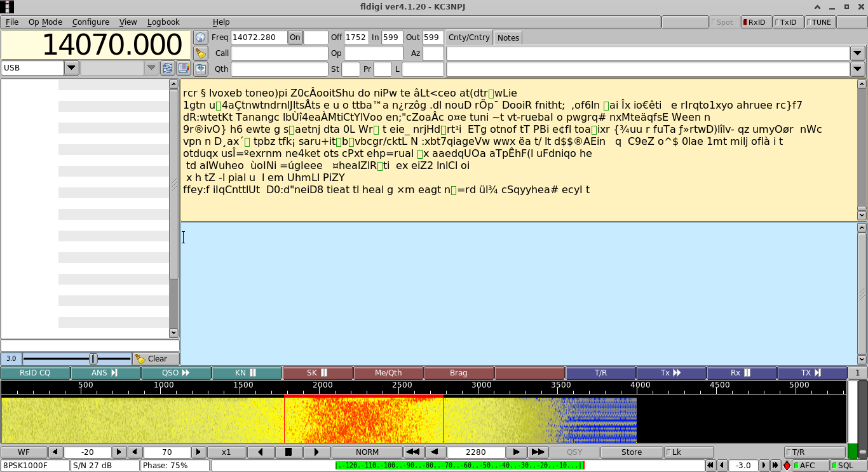The height and width of the screenshot is (472, 868).
Task: Click fast-forward double arrow right of 2280
Action: tap(538, 452)
